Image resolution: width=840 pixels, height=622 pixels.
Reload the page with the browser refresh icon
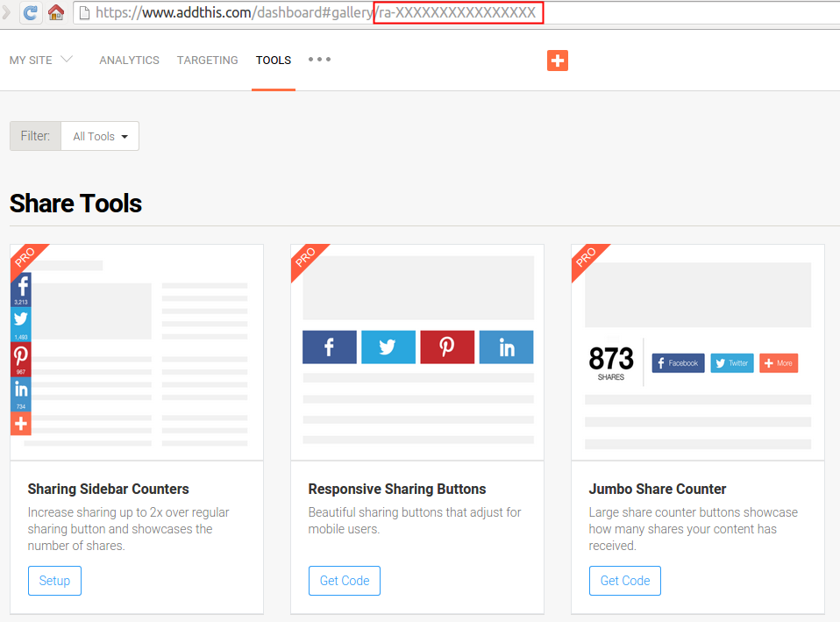pos(31,12)
